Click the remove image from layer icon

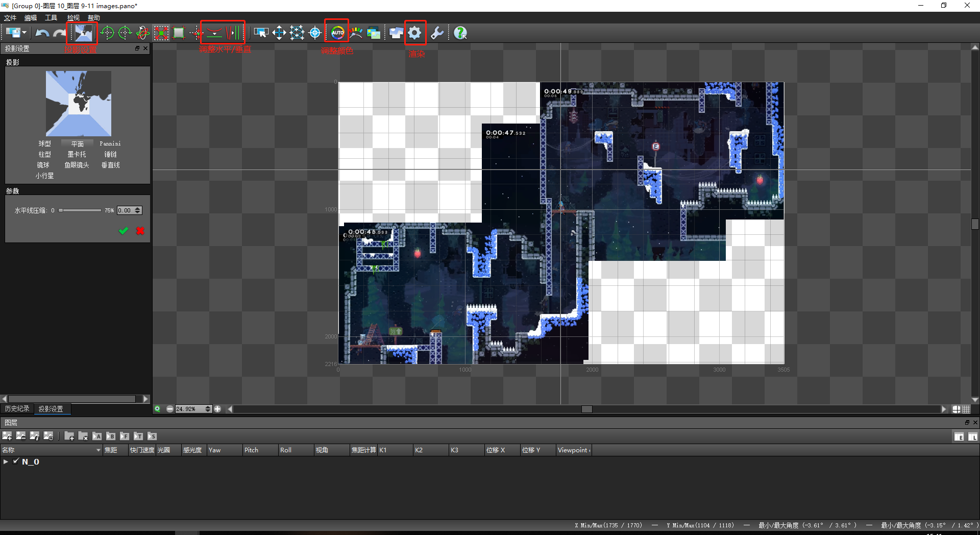21,436
